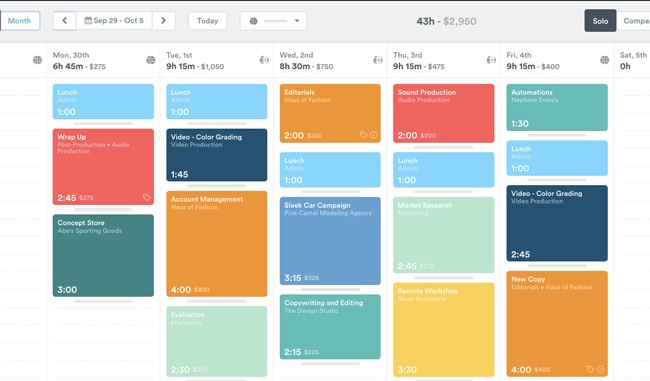Open the Account Management entry

(x=217, y=244)
